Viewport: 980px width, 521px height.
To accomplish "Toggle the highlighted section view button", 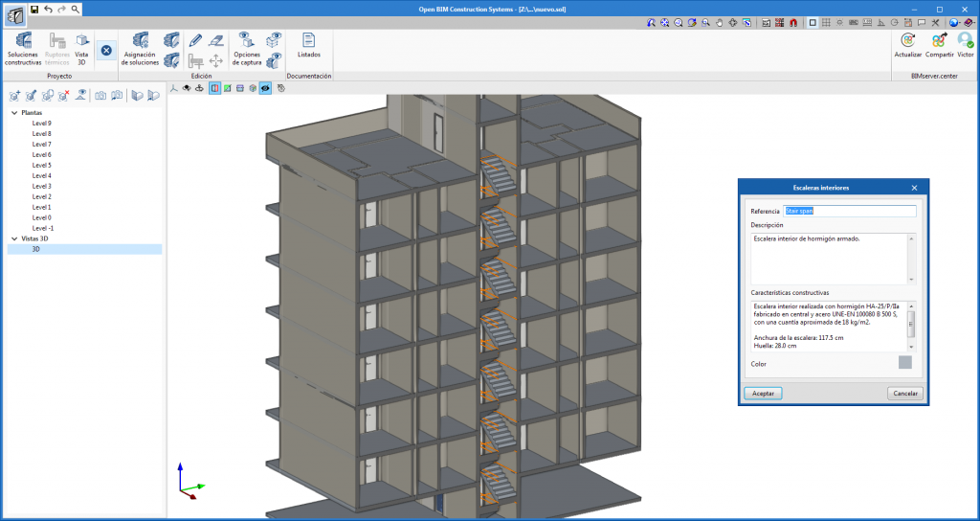I will pos(213,88).
